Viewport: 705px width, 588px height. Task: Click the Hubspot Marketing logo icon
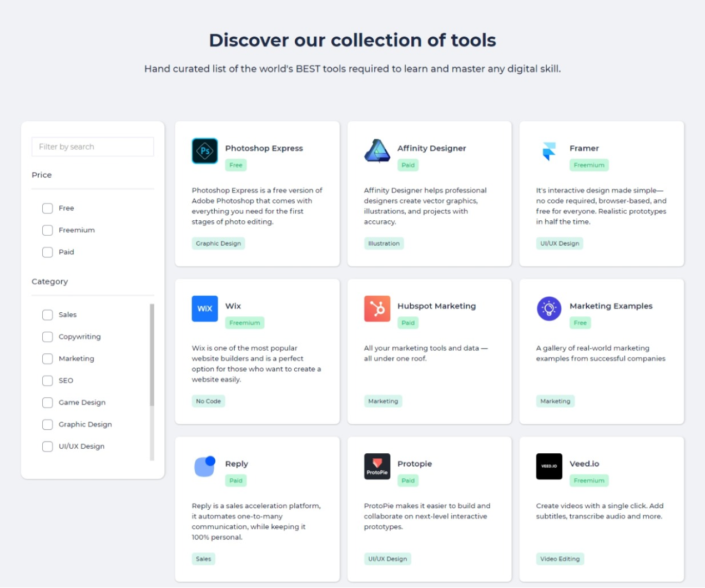(377, 308)
